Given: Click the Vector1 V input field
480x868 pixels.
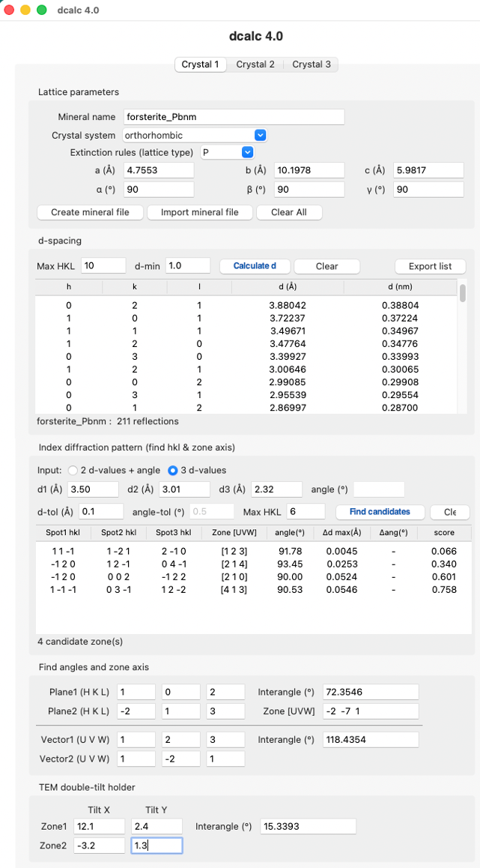Looking at the screenshot, I should point(180,740).
